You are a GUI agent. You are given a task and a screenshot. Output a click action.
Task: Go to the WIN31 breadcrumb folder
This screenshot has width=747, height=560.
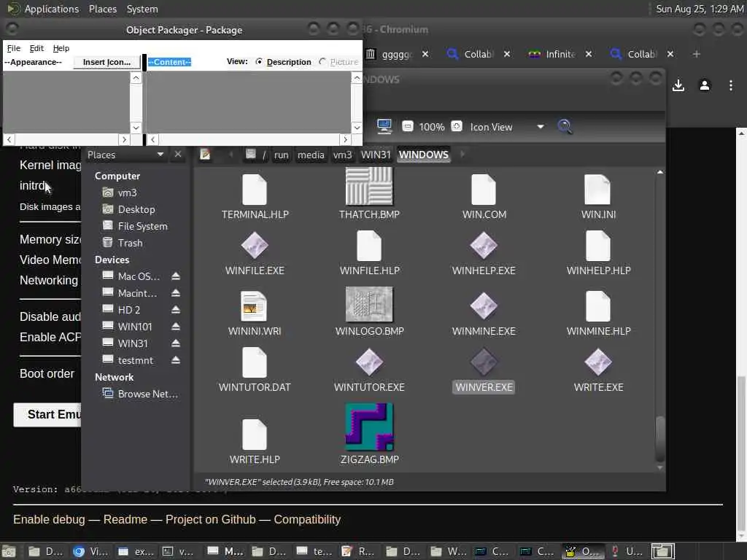click(376, 155)
